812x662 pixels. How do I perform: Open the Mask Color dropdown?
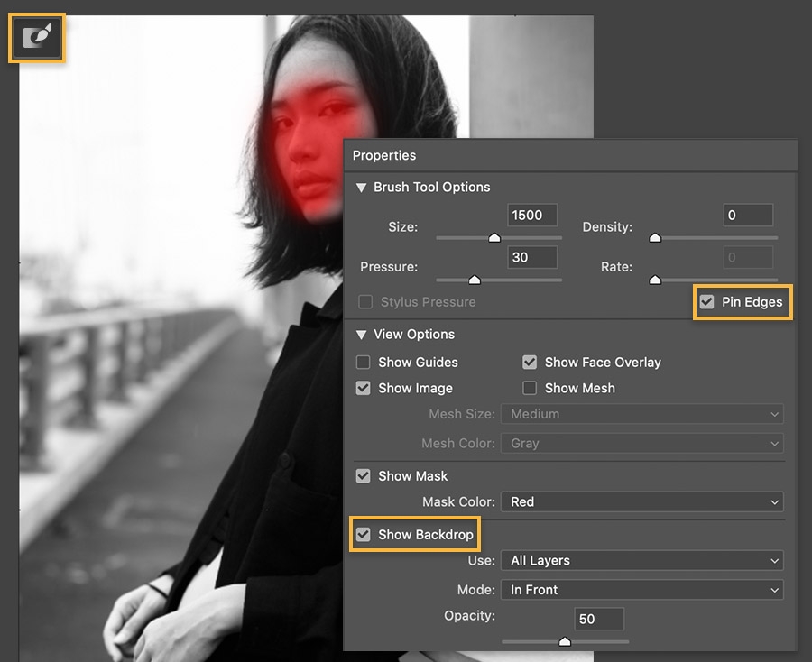coord(642,501)
